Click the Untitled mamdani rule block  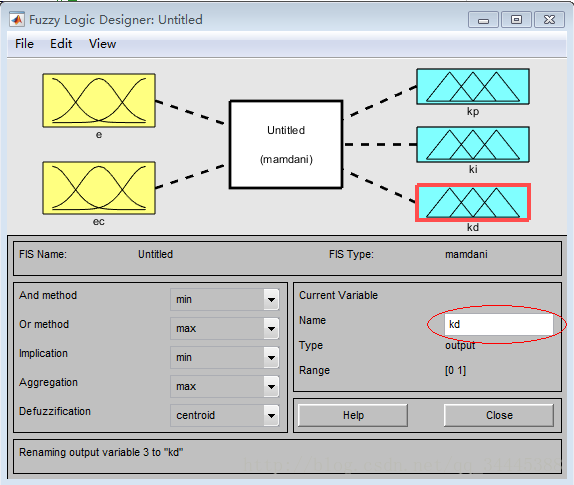click(286, 145)
